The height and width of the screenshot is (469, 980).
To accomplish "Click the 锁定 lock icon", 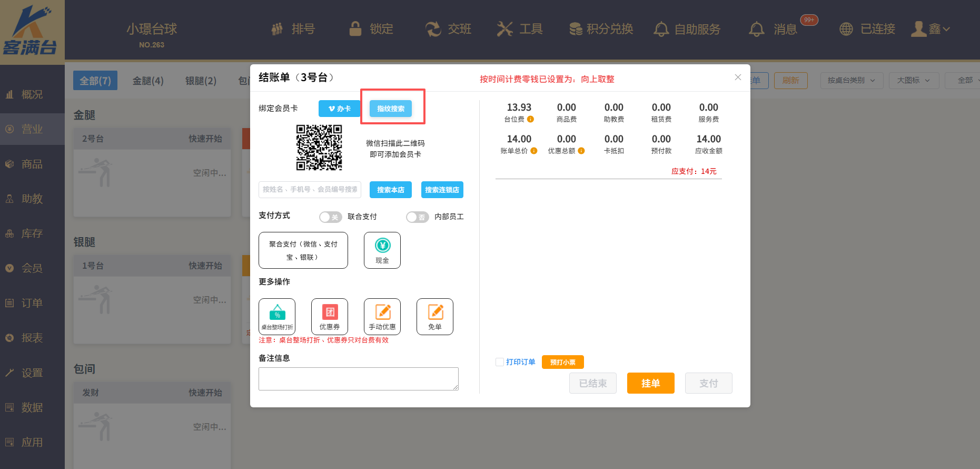I will 355,29.
